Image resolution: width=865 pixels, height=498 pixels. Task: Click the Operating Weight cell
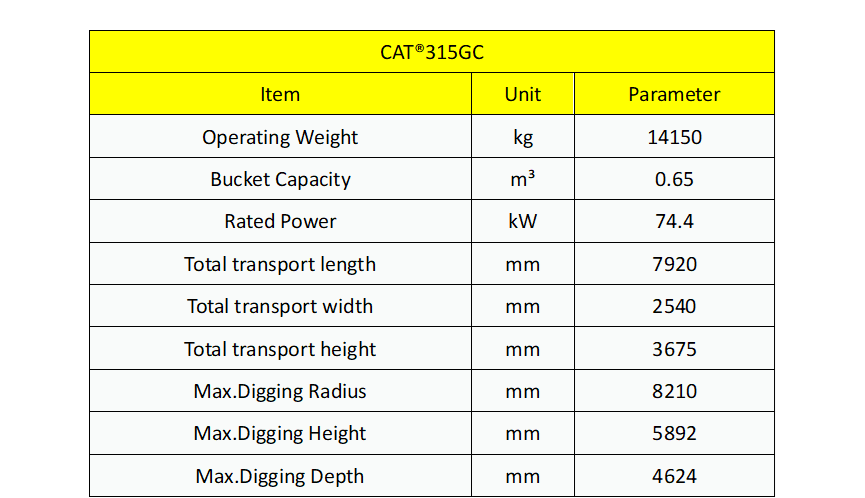[x=280, y=136]
